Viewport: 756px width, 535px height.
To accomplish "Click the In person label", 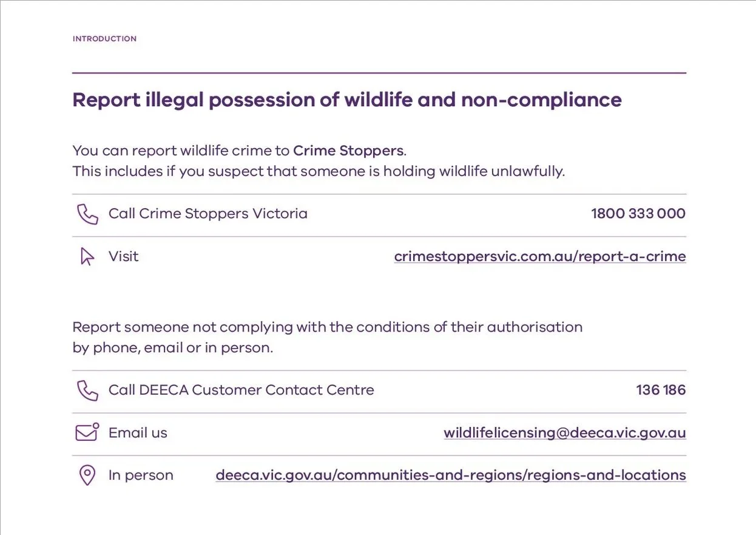I will point(141,475).
